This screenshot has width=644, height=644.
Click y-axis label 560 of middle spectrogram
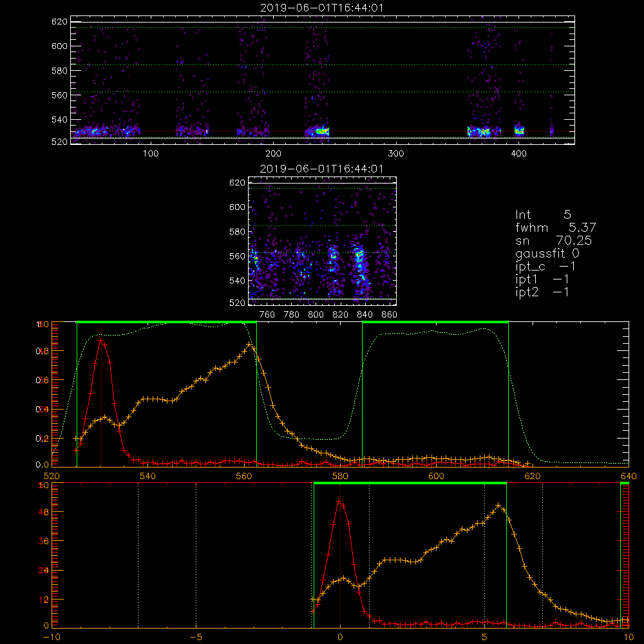pyautogui.click(x=238, y=256)
